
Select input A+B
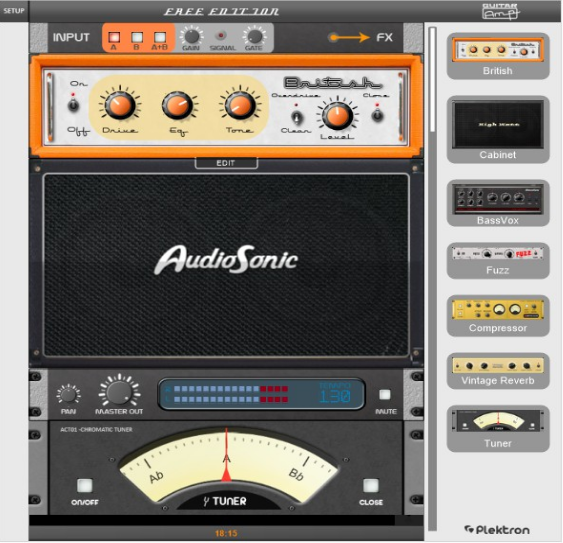click(160, 37)
